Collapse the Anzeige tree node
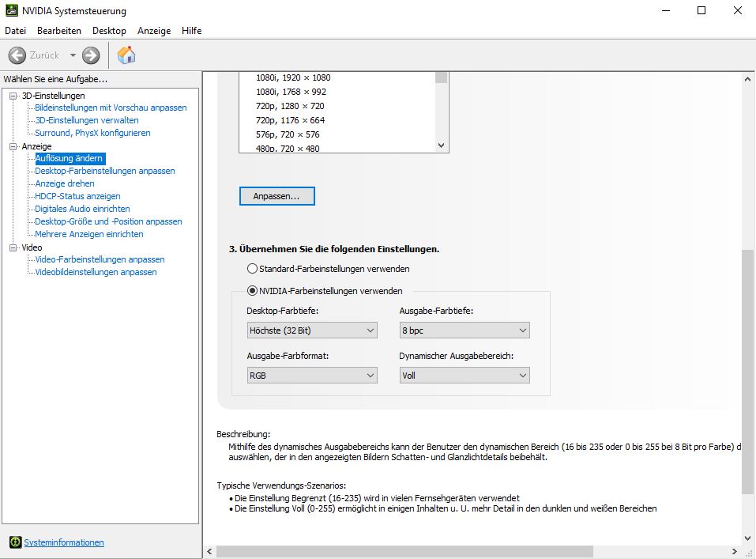 pos(13,146)
